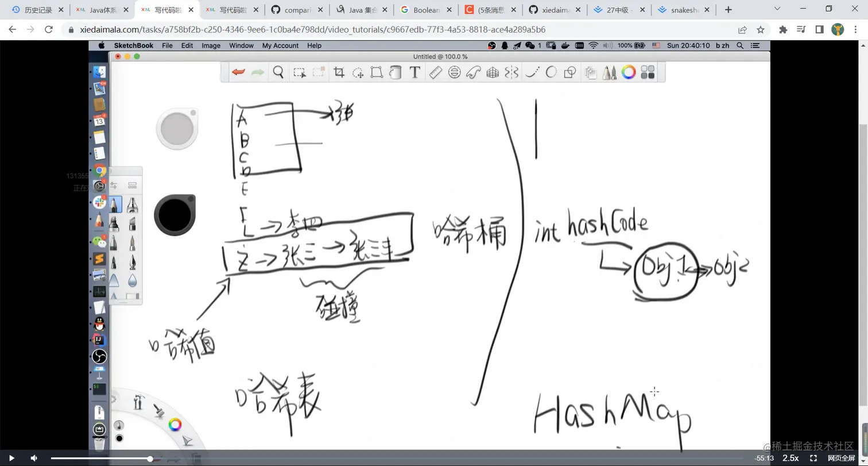Activate the French Curve tool

(473, 72)
